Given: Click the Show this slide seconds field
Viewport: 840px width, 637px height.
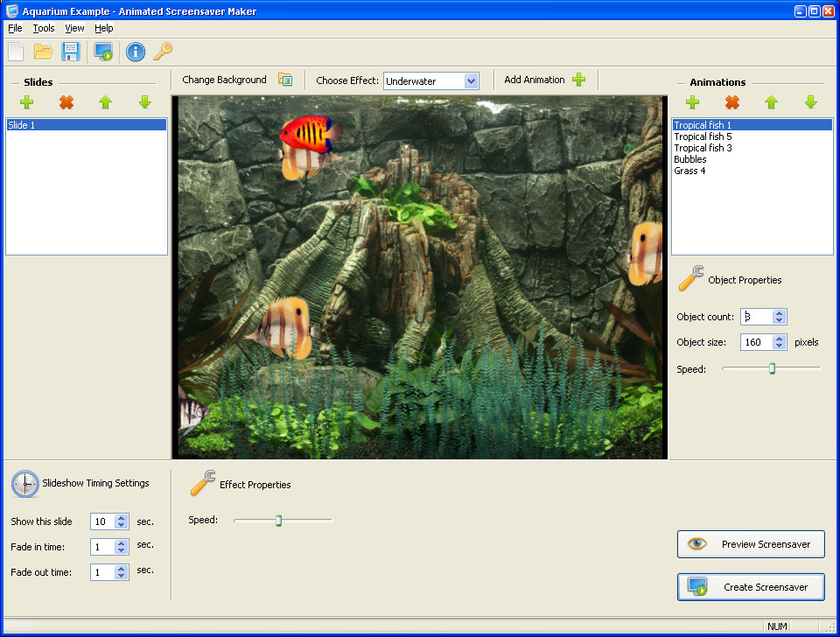Looking at the screenshot, I should 103,521.
